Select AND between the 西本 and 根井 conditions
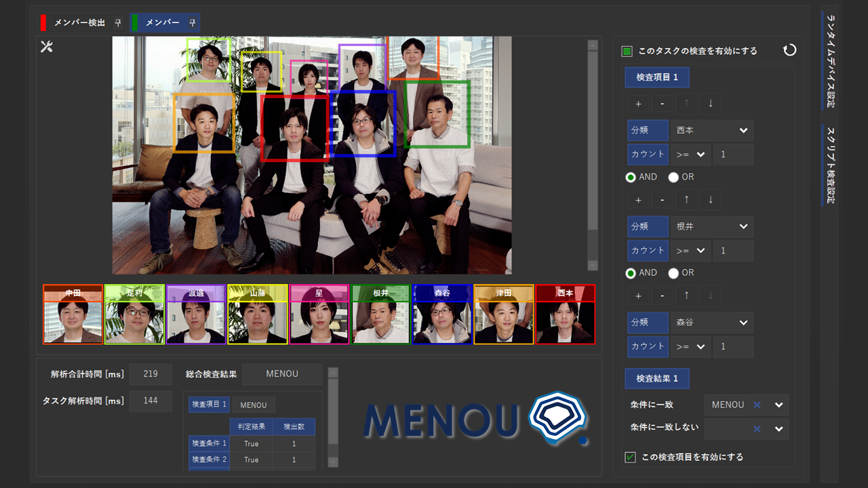Screen dimensions: 868x488 [631, 177]
